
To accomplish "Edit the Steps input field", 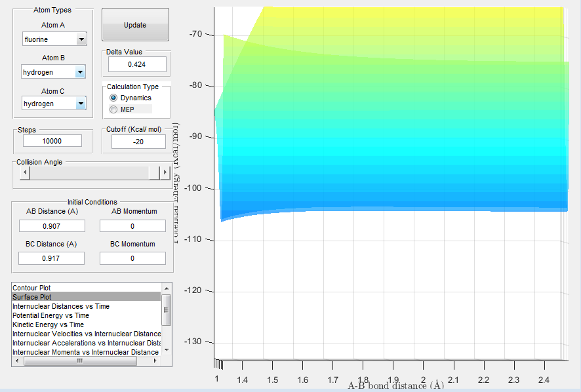I will (x=52, y=141).
